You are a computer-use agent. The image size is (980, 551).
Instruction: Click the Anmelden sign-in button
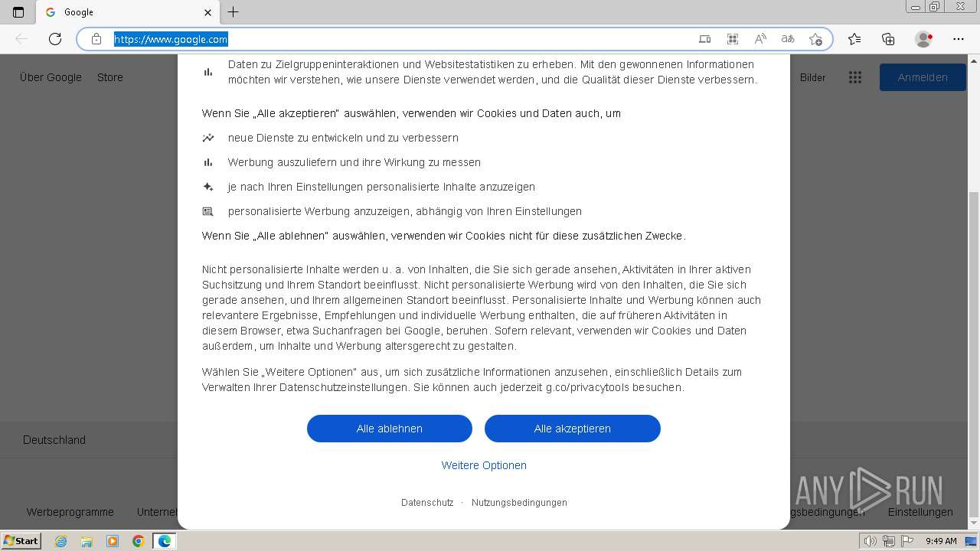coord(923,77)
